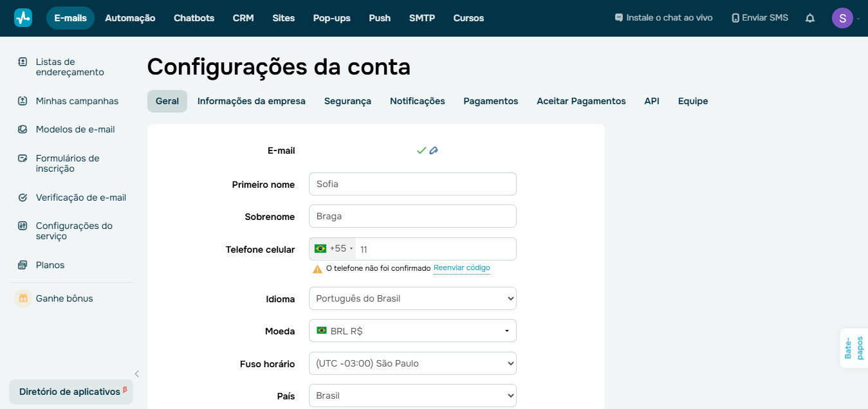Click the Listas de endereçamento sidebar icon
This screenshot has width=868, height=409.
click(23, 62)
